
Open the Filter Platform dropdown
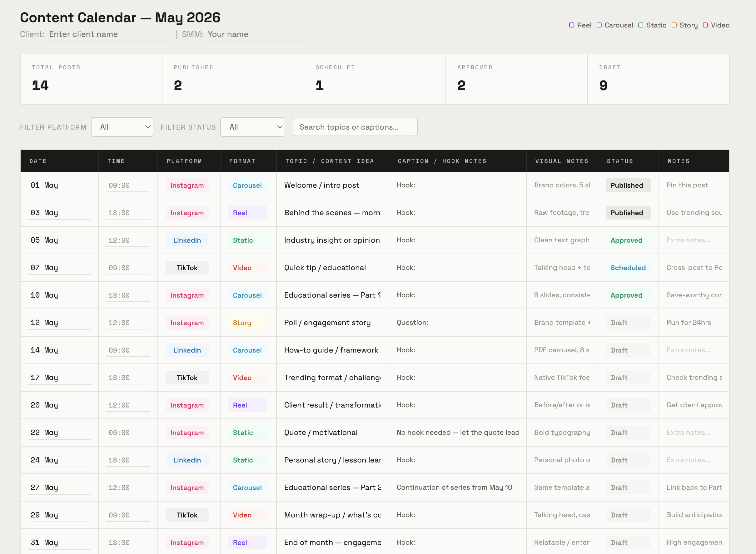point(122,127)
